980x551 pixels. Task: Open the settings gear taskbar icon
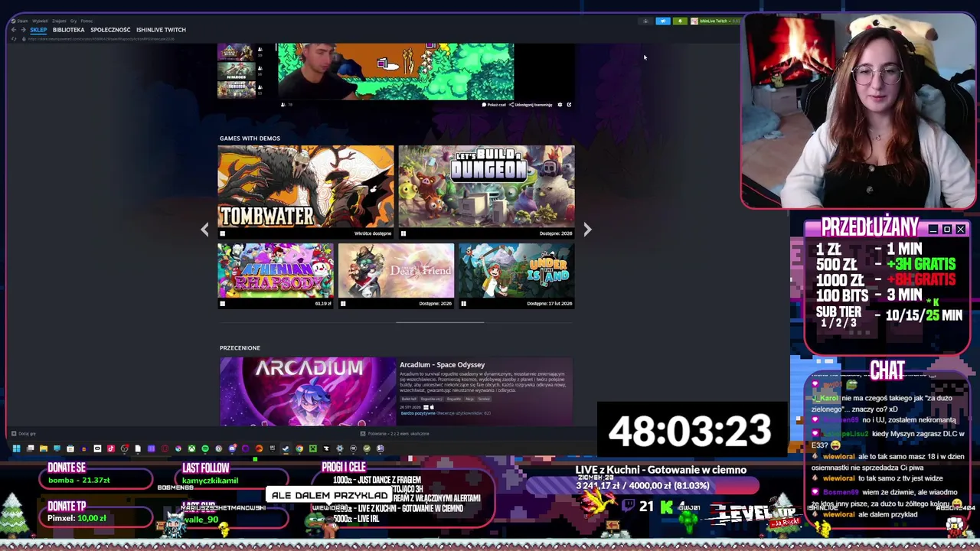[x=340, y=448]
